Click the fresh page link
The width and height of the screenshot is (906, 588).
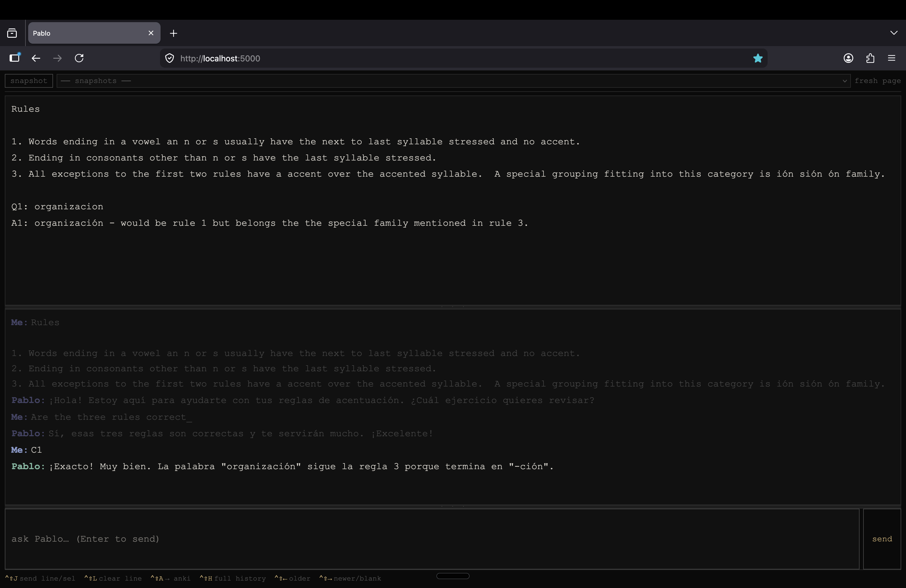[878, 81]
